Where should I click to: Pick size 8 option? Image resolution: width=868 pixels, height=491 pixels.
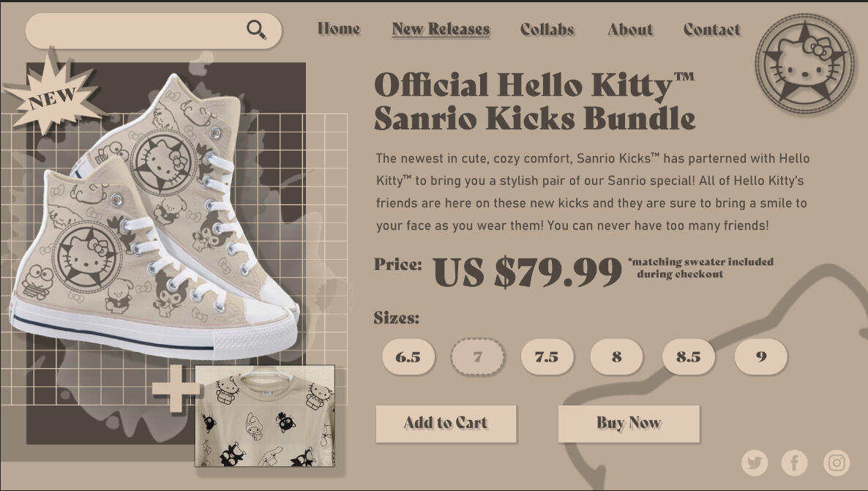[x=616, y=357]
